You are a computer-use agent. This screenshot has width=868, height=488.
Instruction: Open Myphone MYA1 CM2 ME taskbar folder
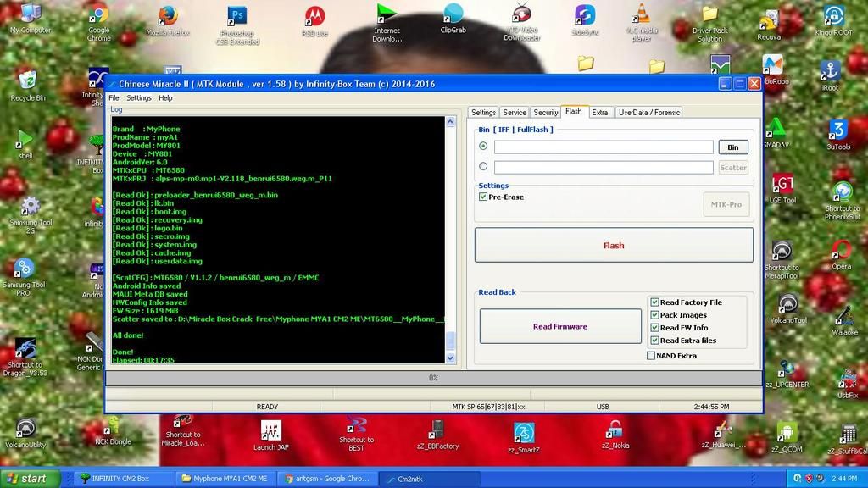pyautogui.click(x=225, y=479)
